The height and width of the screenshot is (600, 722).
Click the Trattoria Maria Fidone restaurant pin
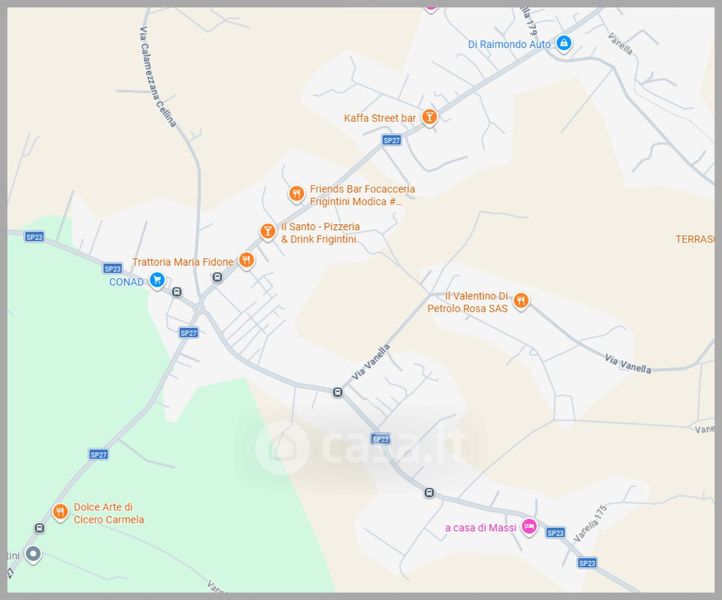click(246, 261)
